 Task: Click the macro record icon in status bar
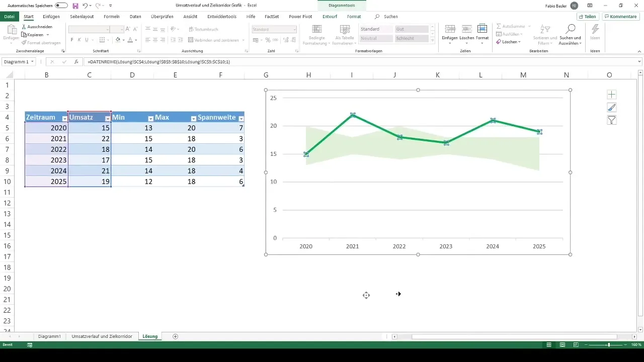[x=30, y=345]
